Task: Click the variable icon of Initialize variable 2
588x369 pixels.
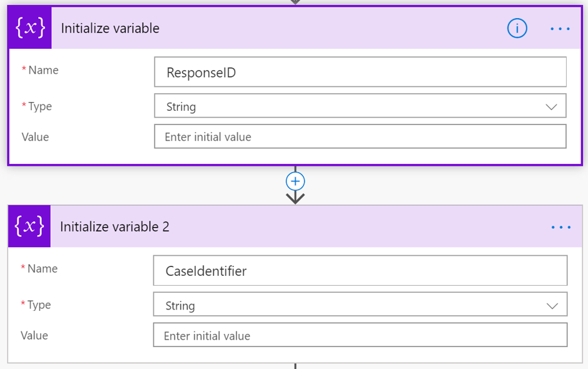Action: (x=29, y=226)
